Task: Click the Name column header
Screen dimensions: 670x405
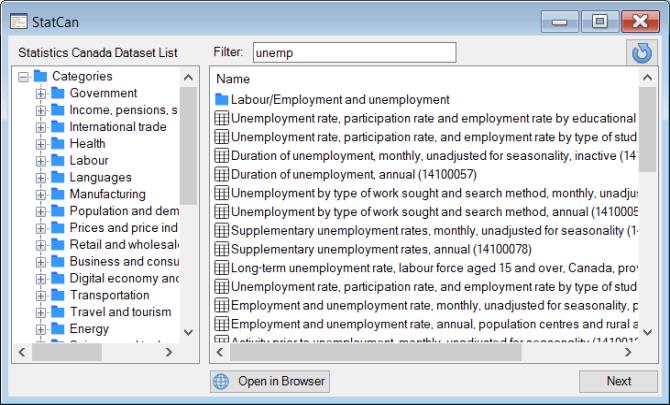Action: click(234, 79)
